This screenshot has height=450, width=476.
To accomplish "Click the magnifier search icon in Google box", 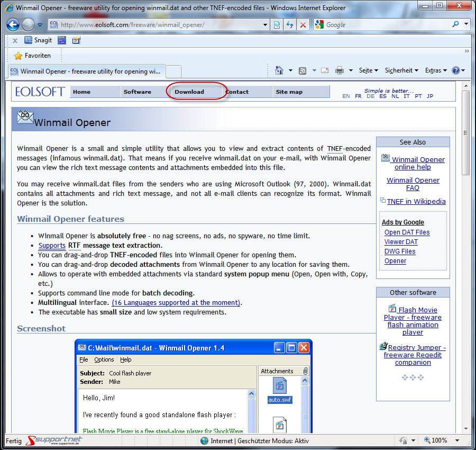I will [x=455, y=24].
